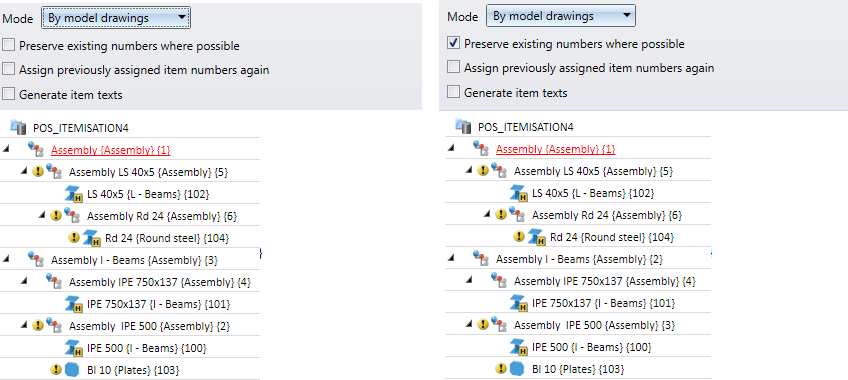The image size is (848, 380).
Task: Collapse the red Assembly {1} node in right panel
Action: (x=451, y=149)
